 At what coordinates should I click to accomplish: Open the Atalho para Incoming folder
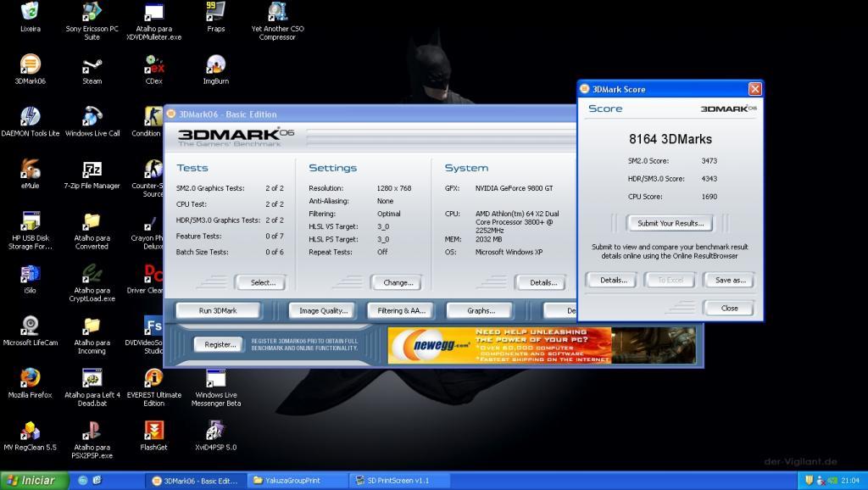[92, 334]
